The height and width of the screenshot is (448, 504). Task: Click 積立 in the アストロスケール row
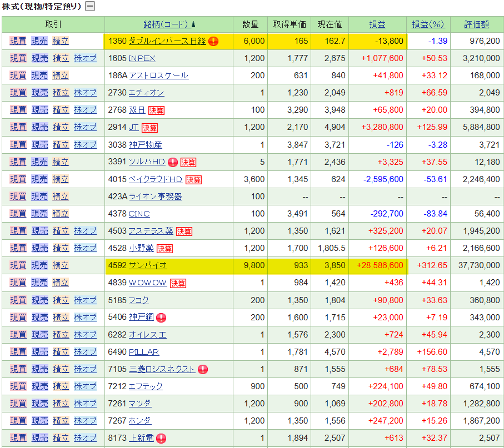coord(61,75)
